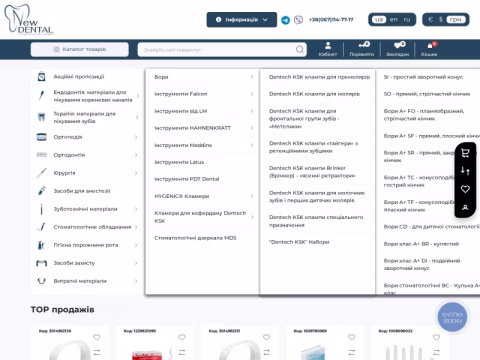Switch site language to en
Screen dimensions: 480x360
(x=394, y=20)
